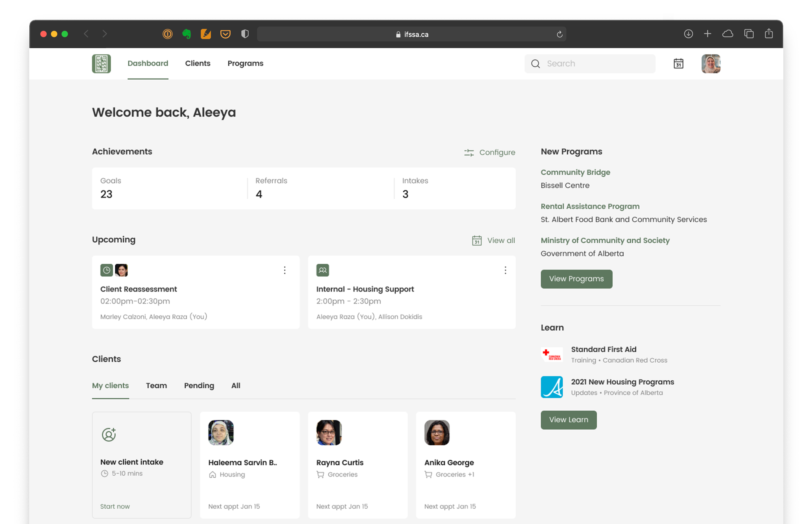
Task: Show the tab overview
Action: pos(749,34)
